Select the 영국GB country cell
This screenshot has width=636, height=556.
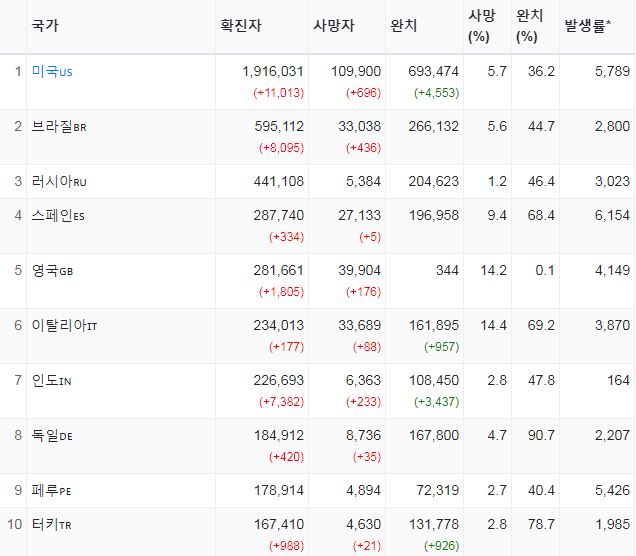(52, 271)
